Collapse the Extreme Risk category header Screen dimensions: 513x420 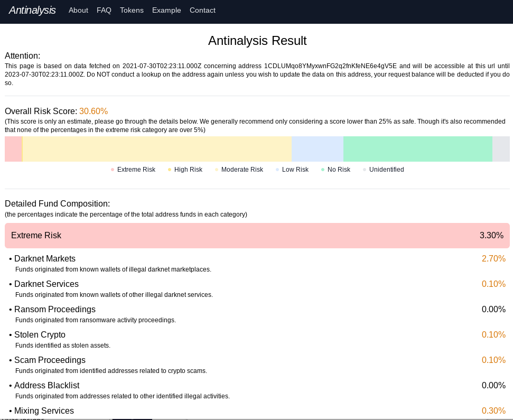(257, 236)
